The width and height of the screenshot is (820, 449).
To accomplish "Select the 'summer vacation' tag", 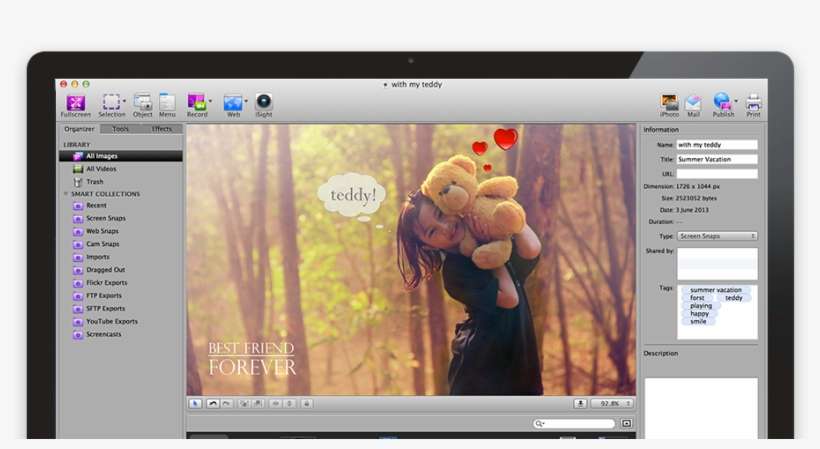I will tap(715, 290).
